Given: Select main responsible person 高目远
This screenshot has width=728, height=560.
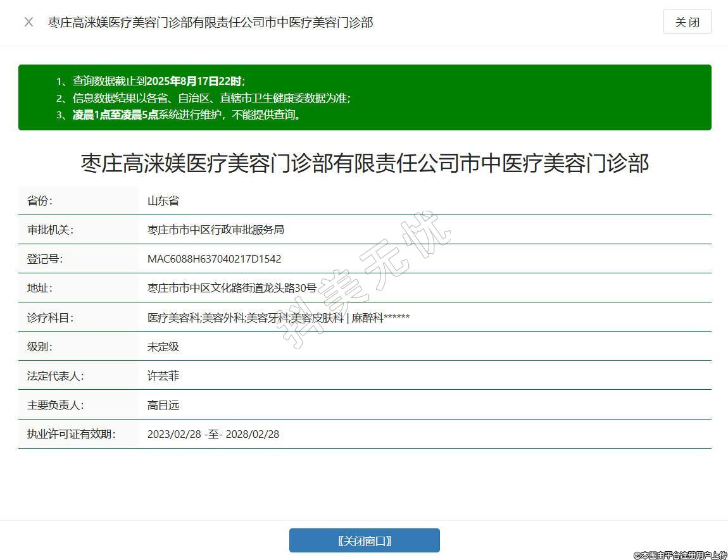Looking at the screenshot, I should (x=163, y=405).
